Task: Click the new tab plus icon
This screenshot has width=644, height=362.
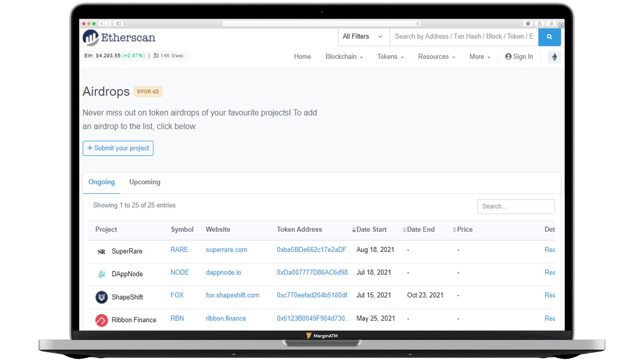Action: coord(561,25)
